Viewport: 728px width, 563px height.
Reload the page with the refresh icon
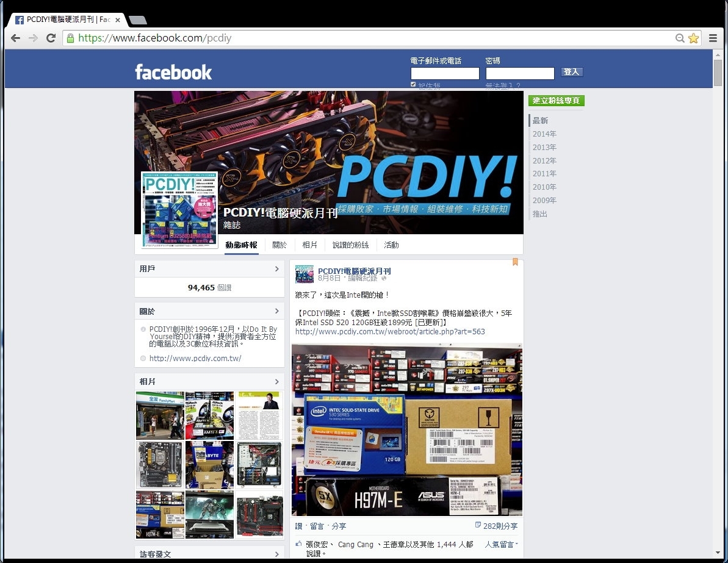(x=51, y=38)
